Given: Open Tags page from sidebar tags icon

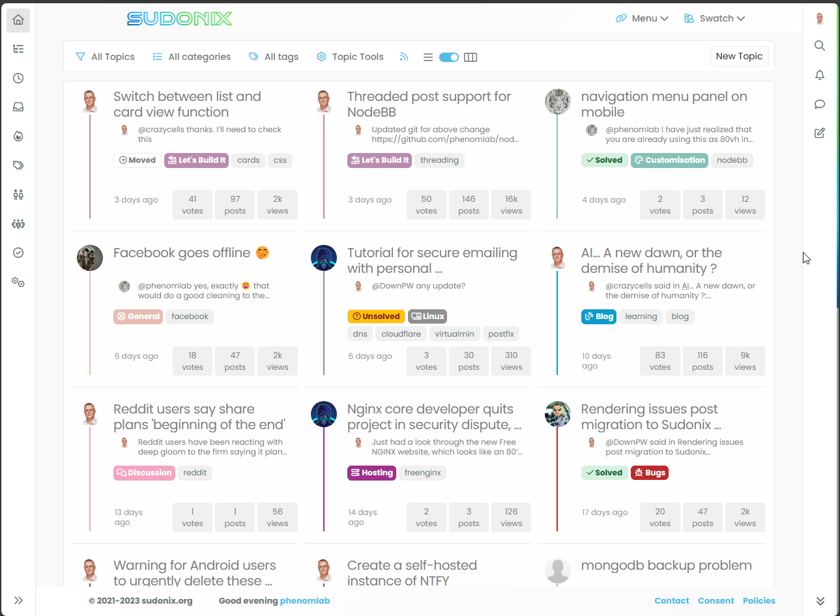Looking at the screenshot, I should tap(18, 165).
